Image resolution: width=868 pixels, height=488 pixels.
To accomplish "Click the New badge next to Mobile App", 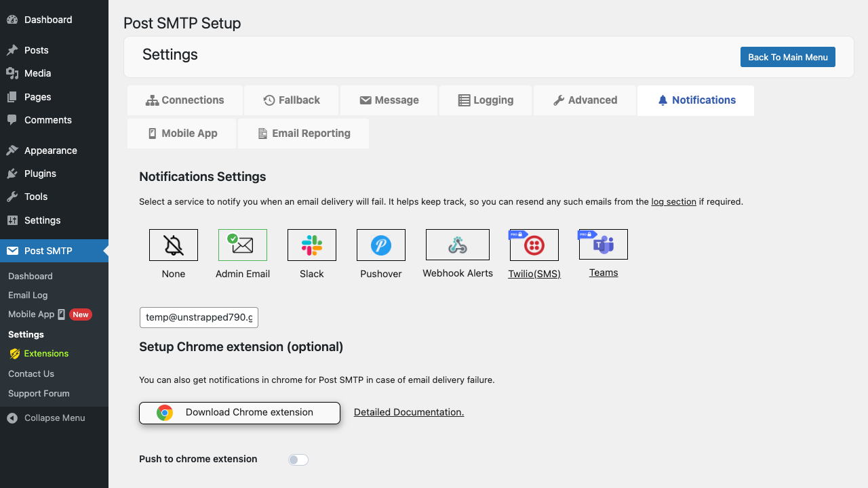I will pos(81,314).
